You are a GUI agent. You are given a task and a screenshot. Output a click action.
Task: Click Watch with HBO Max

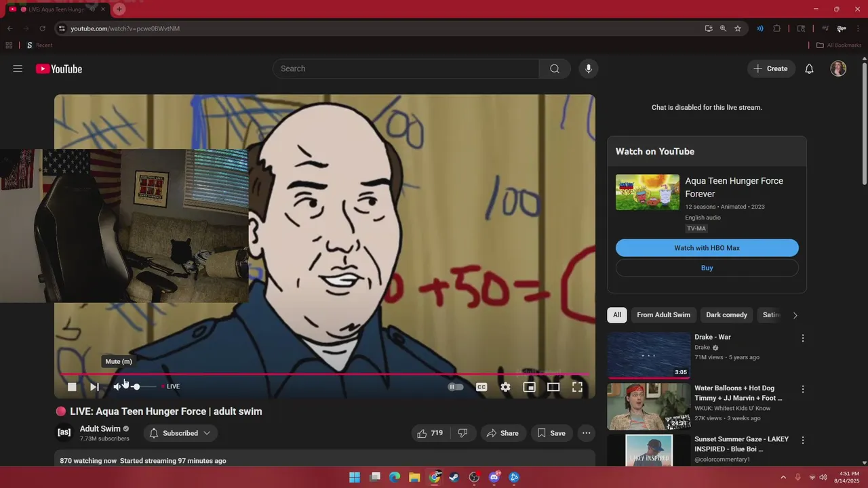[707, 248]
